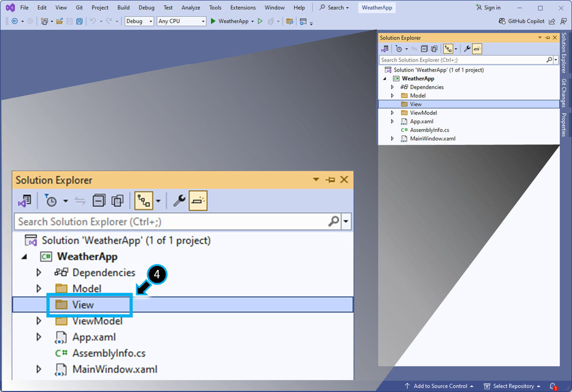This screenshot has width=572, height=392.
Task: Open the Project menu
Action: pyautogui.click(x=100, y=7)
